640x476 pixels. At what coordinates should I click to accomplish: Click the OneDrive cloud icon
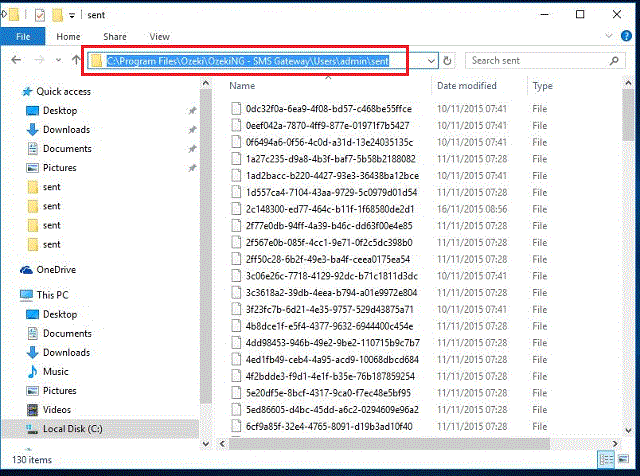tap(27, 270)
